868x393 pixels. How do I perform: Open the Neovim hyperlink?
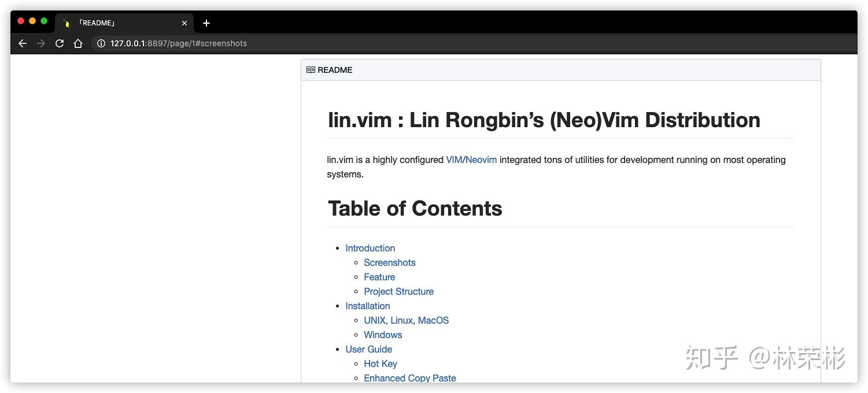[481, 160]
